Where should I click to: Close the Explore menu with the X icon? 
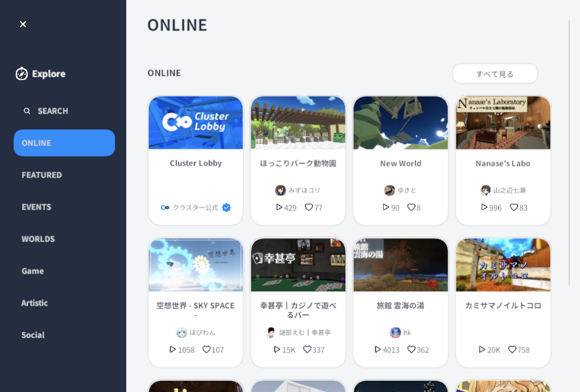23,24
